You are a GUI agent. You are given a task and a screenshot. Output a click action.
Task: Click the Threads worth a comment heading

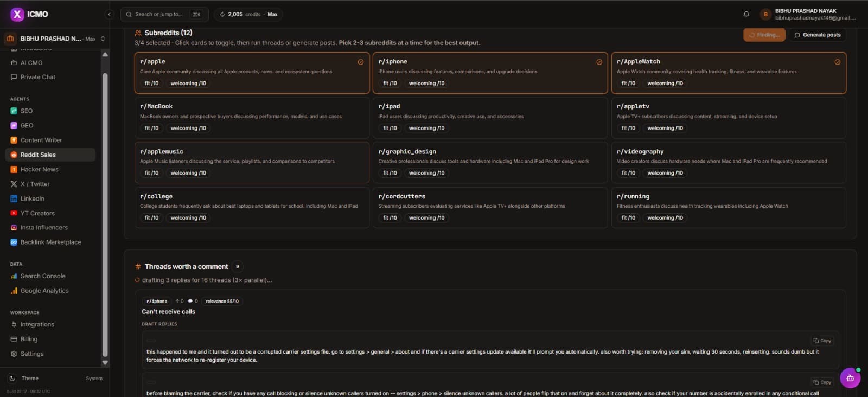point(186,267)
